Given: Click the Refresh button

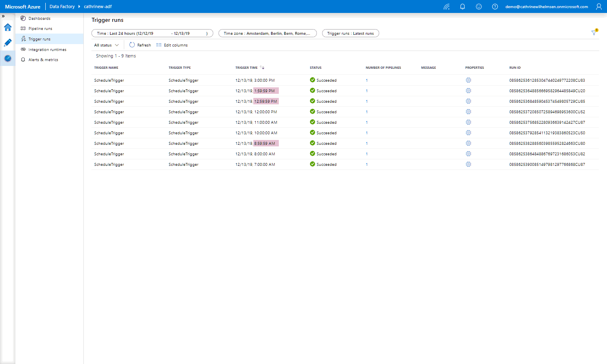Looking at the screenshot, I should (x=140, y=45).
